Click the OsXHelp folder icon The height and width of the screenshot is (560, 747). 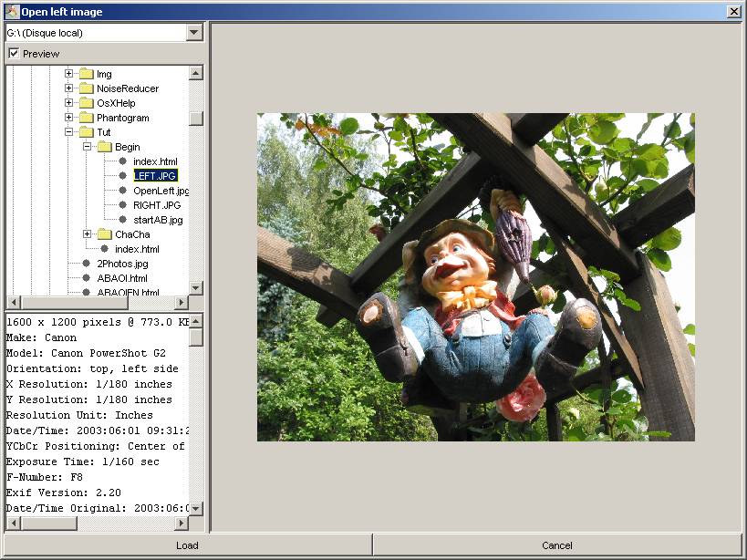[x=87, y=103]
